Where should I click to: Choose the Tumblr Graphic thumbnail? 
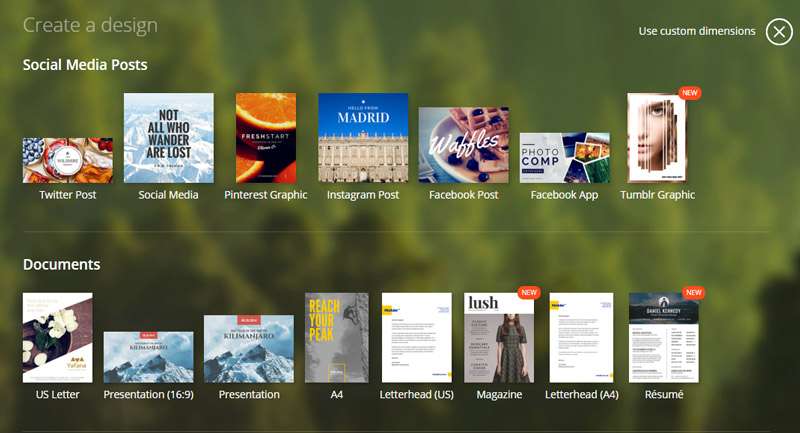tap(657, 138)
